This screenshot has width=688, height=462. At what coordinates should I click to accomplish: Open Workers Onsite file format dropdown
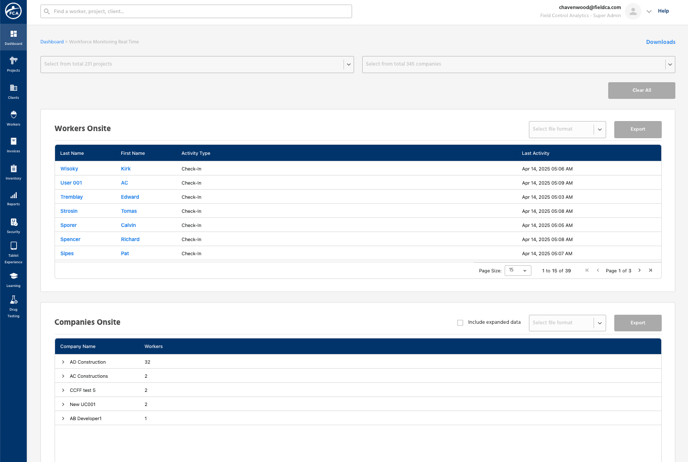567,129
